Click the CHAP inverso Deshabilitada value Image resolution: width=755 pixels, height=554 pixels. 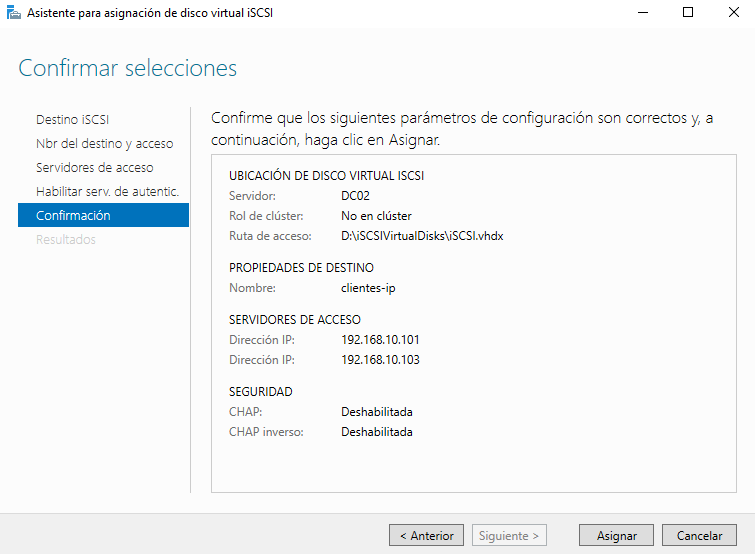[x=376, y=431]
